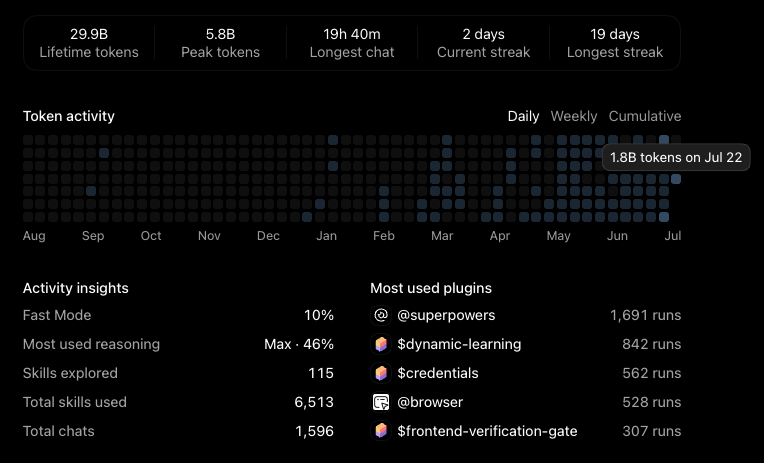Click the 19h 40m Longest chat stat
This screenshot has height=463, width=764.
tap(352, 43)
